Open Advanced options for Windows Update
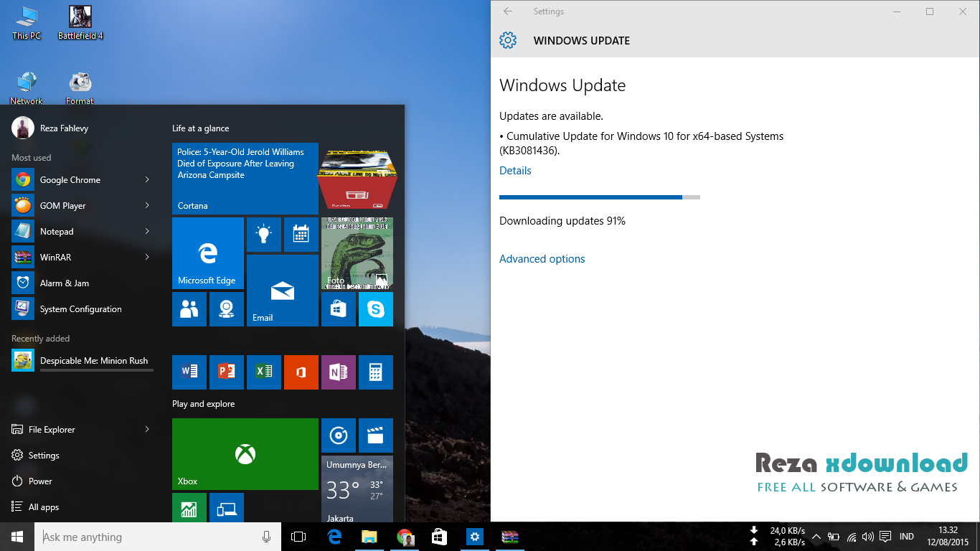Screen dimensions: 980x551 [x=542, y=258]
